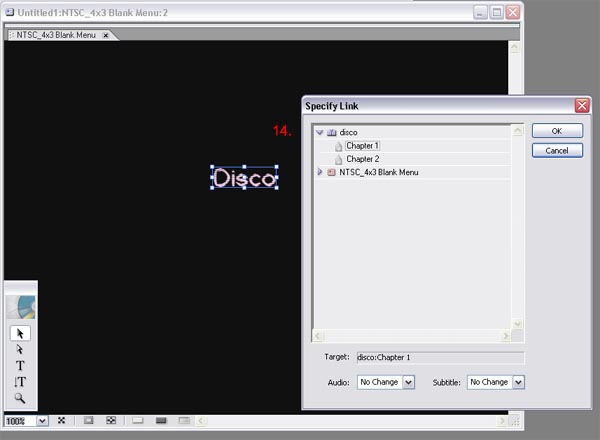This screenshot has height=440, width=600.
Task: Toggle the button routing display icon
Action: pos(111,420)
